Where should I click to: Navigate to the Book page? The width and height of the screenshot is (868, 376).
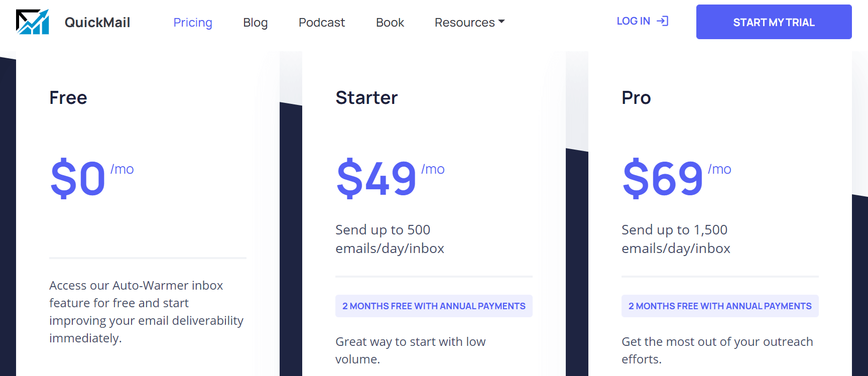(390, 23)
